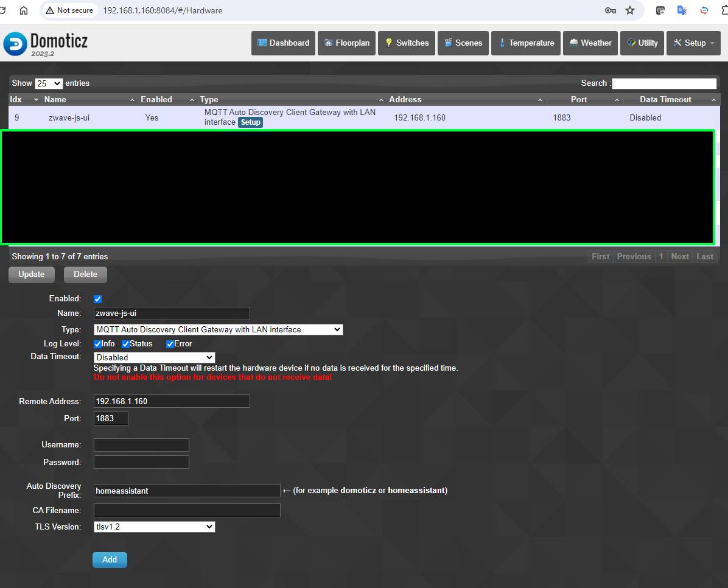
Task: Edit the Port field in form
Action: pos(111,418)
